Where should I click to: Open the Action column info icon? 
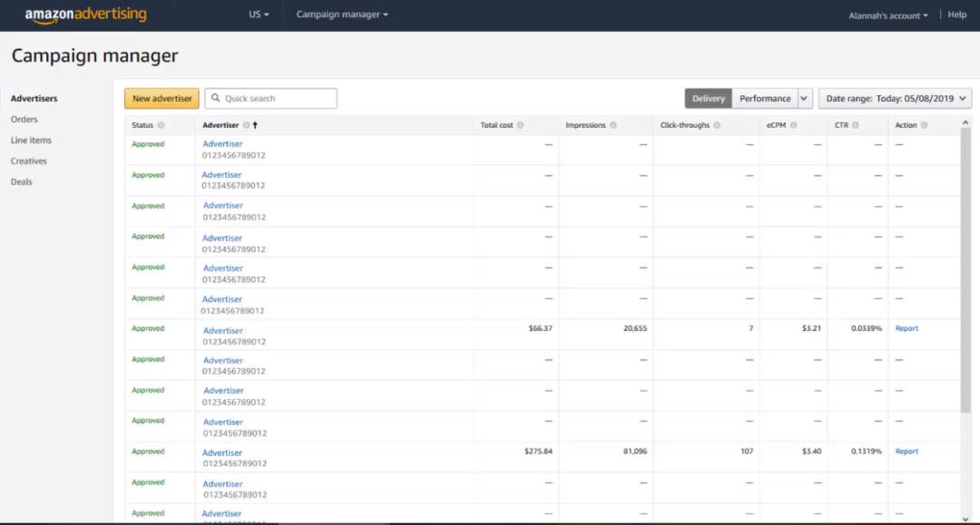click(x=924, y=125)
